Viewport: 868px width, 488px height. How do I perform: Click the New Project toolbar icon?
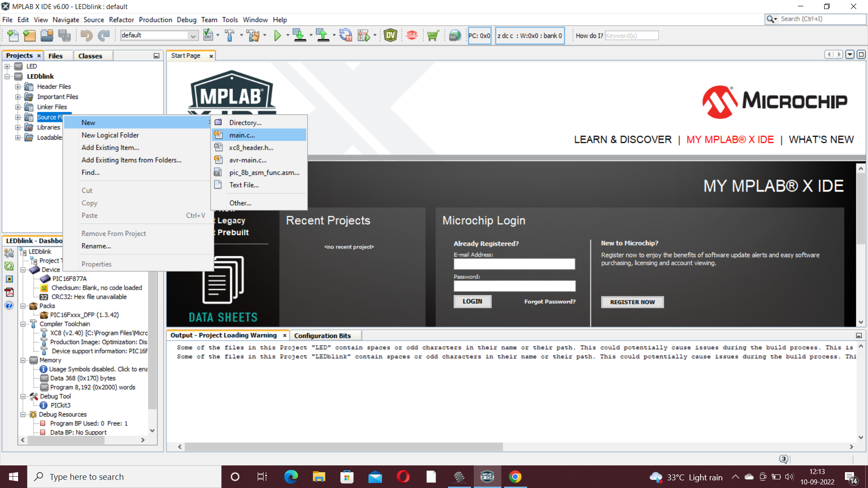pyautogui.click(x=29, y=35)
